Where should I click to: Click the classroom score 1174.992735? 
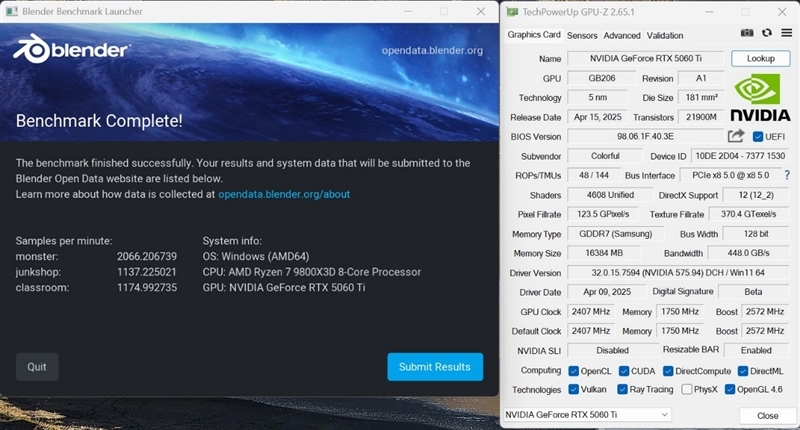click(x=147, y=288)
